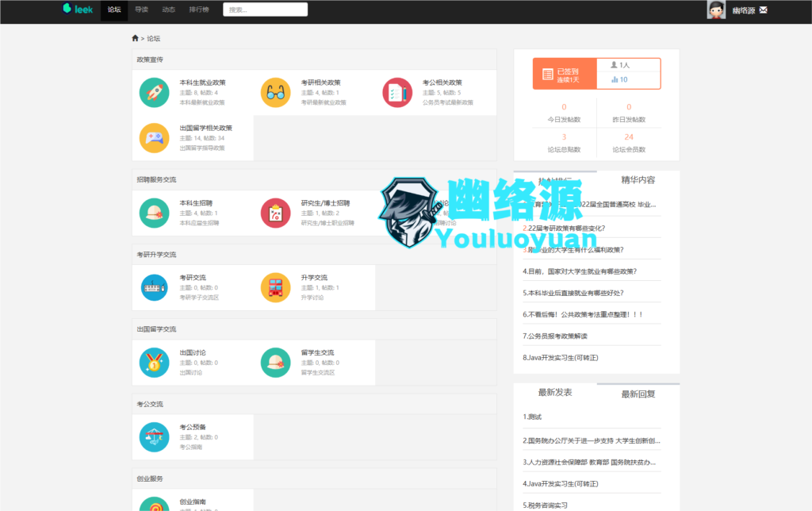
Task: Switch to the 最新回复 tab
Action: (x=638, y=394)
